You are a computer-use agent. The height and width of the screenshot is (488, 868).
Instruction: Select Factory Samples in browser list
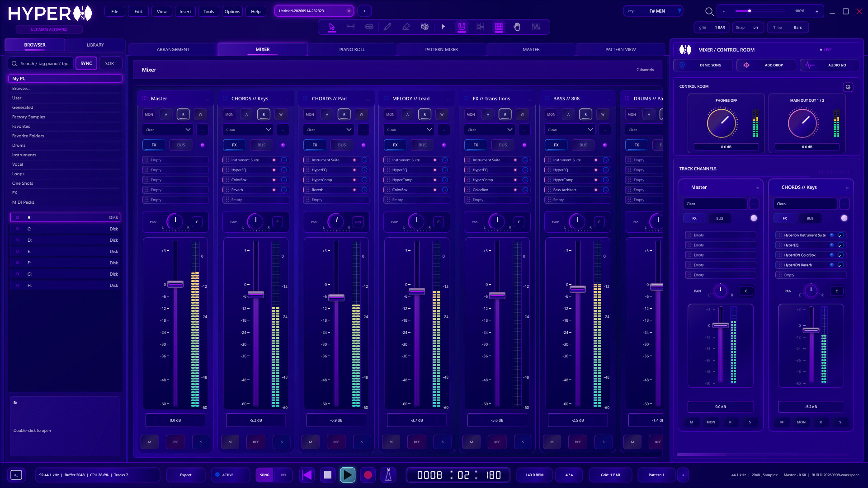65,117
